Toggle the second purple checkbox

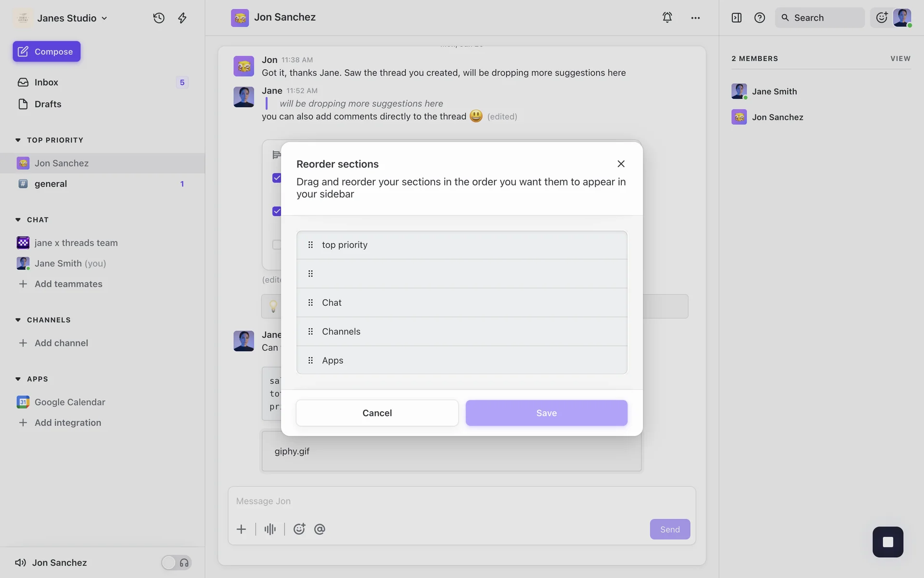(277, 211)
